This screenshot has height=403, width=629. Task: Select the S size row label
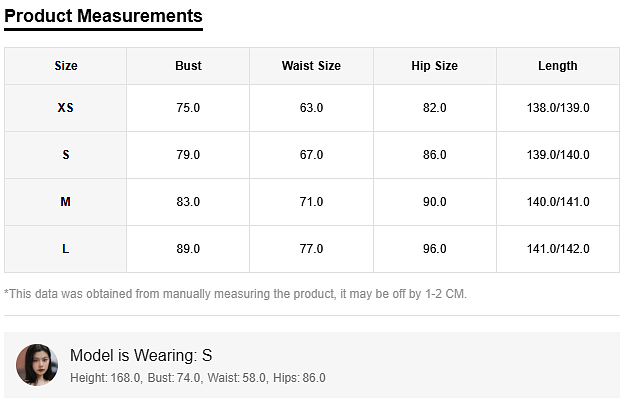pos(66,155)
